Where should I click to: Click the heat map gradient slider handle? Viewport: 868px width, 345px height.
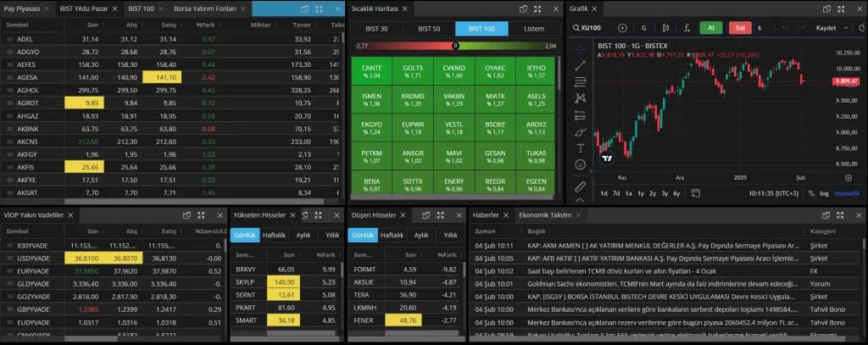pyautogui.click(x=455, y=46)
